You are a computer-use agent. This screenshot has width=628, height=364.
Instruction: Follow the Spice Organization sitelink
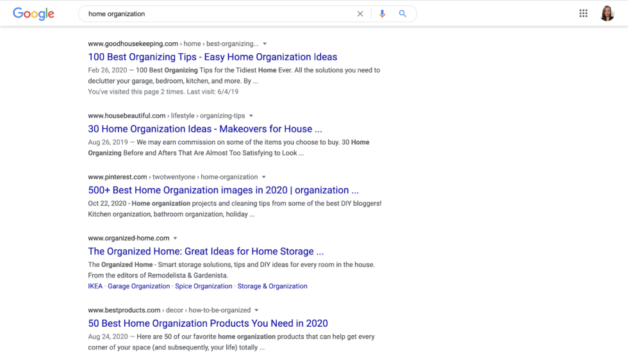coord(204,286)
